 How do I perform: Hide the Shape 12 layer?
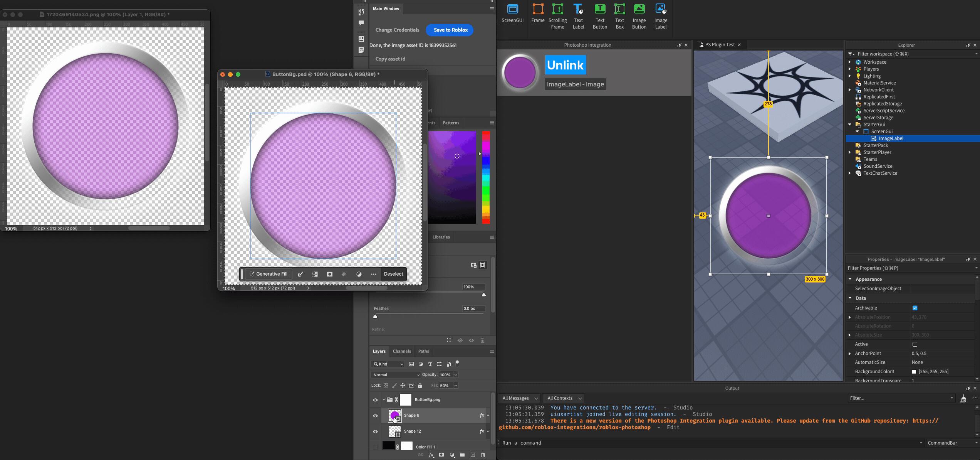pyautogui.click(x=375, y=431)
